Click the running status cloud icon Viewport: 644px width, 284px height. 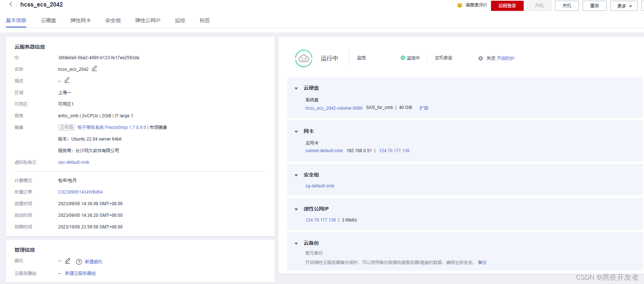pyautogui.click(x=304, y=58)
